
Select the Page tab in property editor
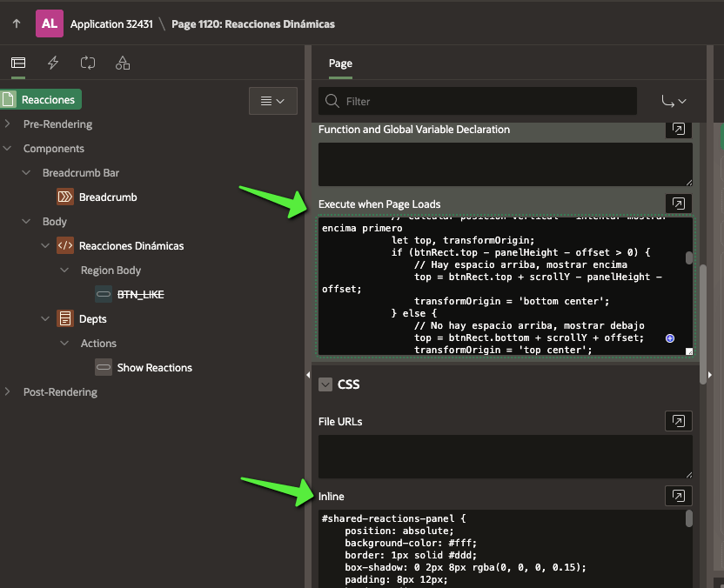click(340, 63)
